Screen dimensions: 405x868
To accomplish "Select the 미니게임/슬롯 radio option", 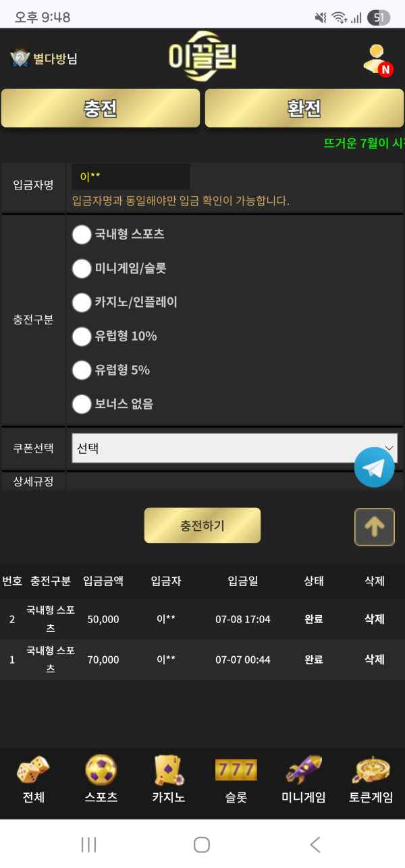I will point(82,268).
